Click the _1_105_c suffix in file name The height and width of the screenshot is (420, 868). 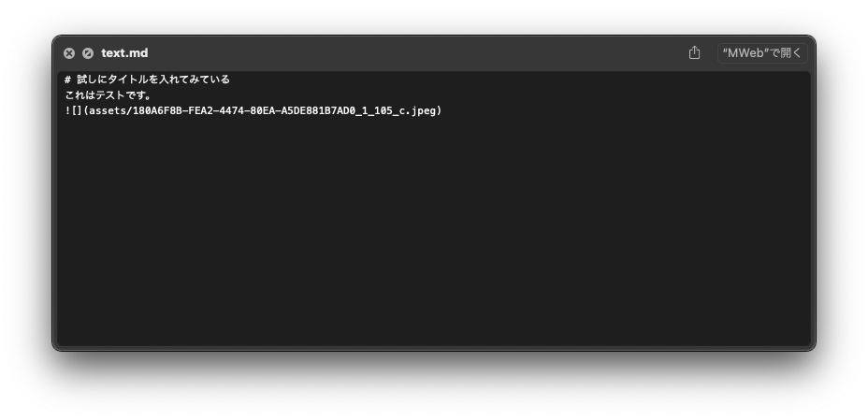tap(382, 110)
